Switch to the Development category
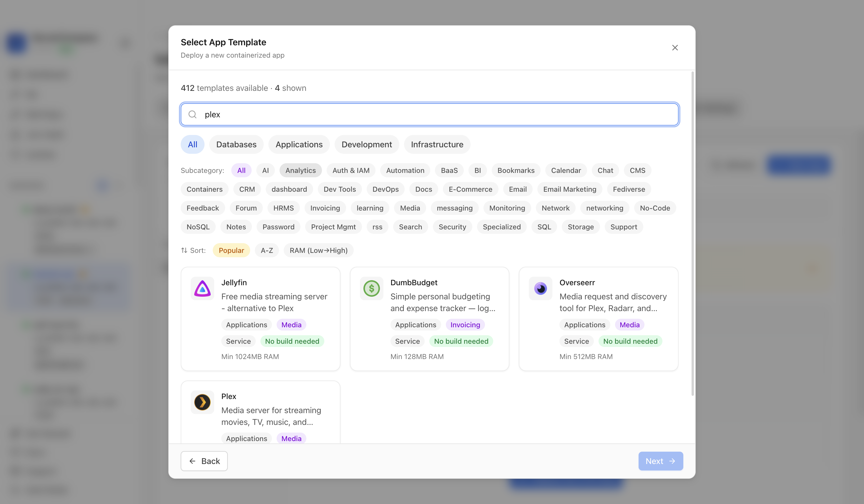The width and height of the screenshot is (864, 504). pos(366,145)
